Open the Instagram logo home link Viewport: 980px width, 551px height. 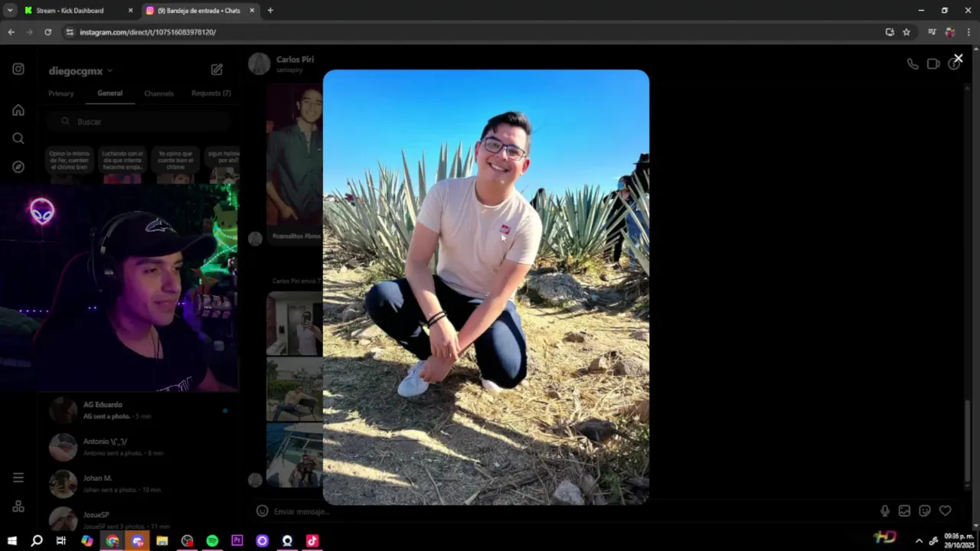click(18, 69)
